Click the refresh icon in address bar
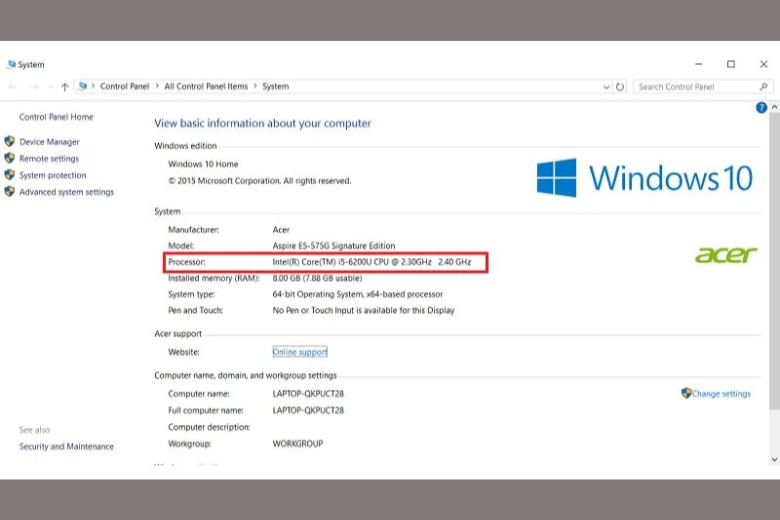 [x=620, y=87]
